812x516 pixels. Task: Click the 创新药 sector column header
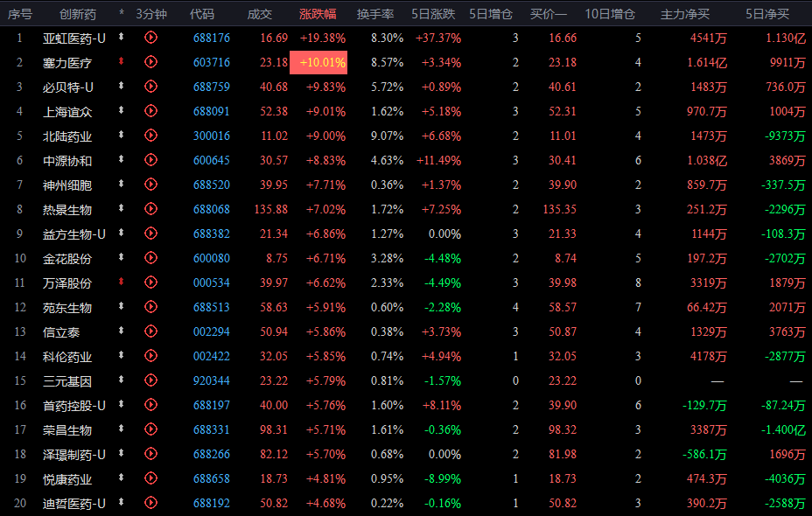point(78,14)
